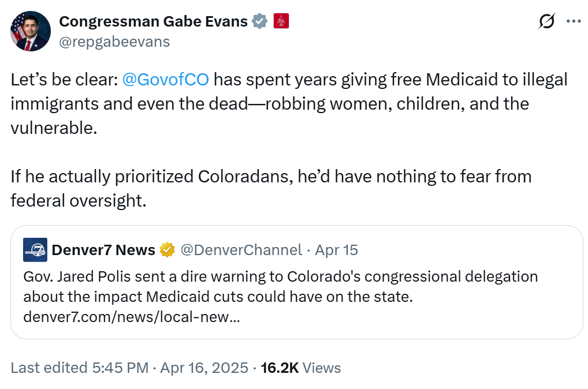Open the @repgabeevans handle link

[x=114, y=42]
